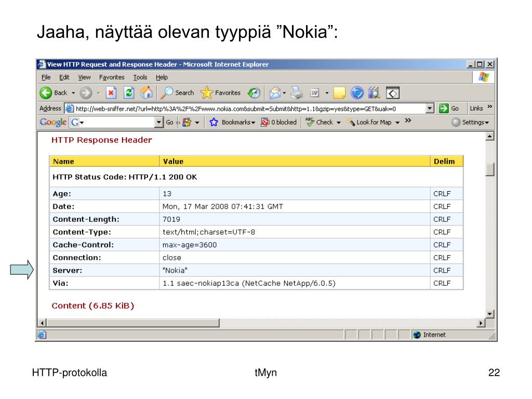Click the Delim column header
532x399 pixels.
pyautogui.click(x=446, y=162)
